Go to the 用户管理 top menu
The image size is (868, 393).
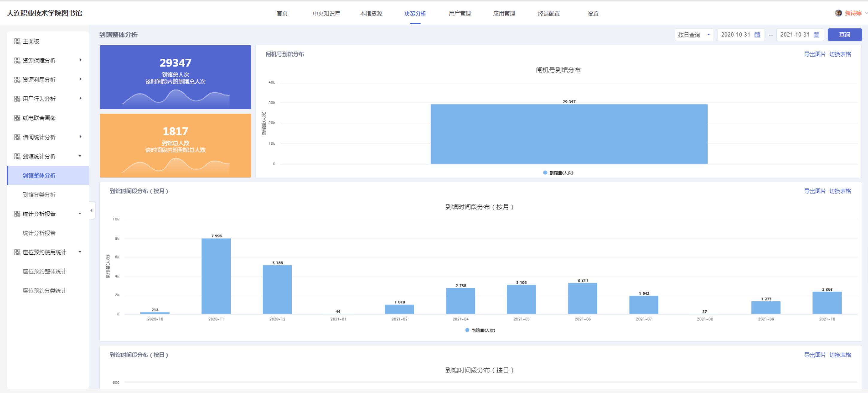460,13
